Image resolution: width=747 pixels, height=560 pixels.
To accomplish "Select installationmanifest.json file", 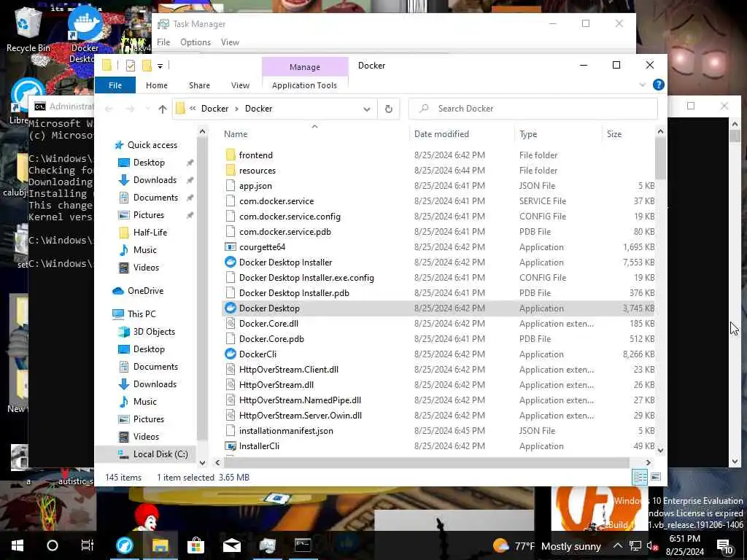I will point(286,431).
